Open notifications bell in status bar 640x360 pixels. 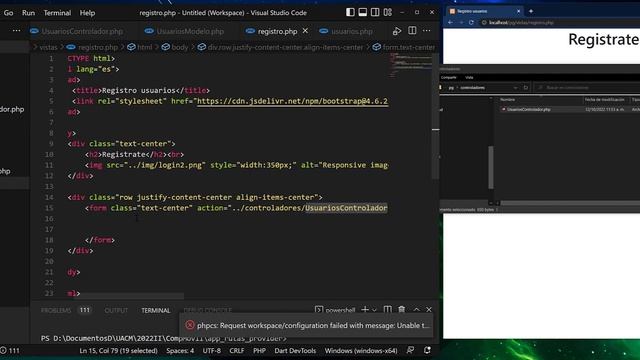click(x=427, y=351)
